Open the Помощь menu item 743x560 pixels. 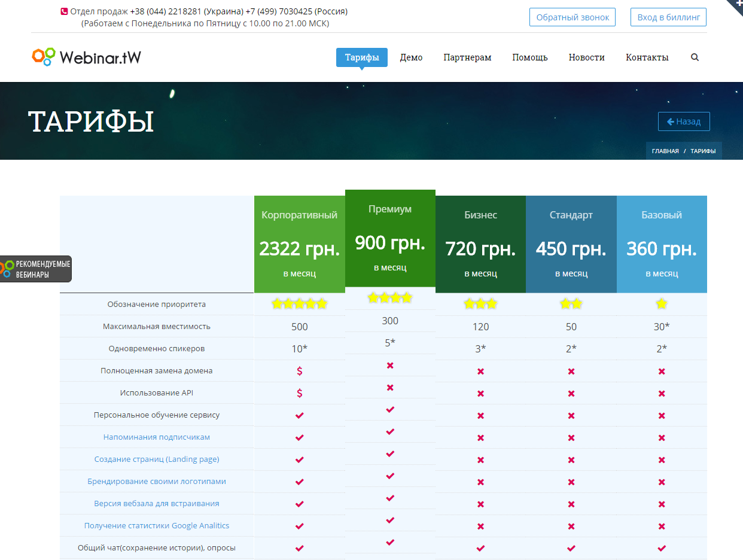(530, 57)
